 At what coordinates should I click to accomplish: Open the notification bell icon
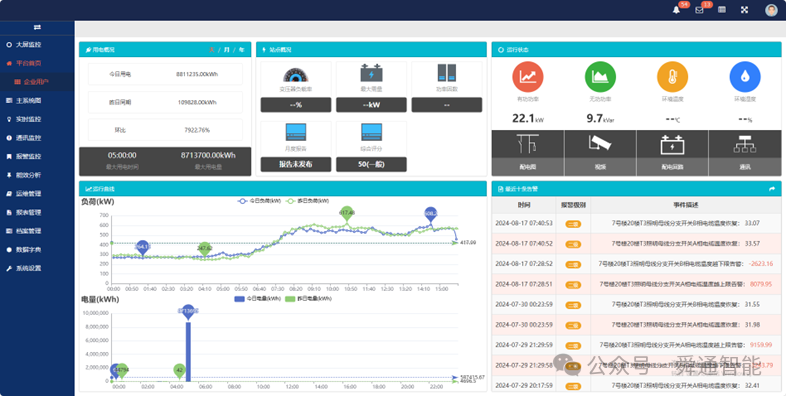(x=676, y=10)
